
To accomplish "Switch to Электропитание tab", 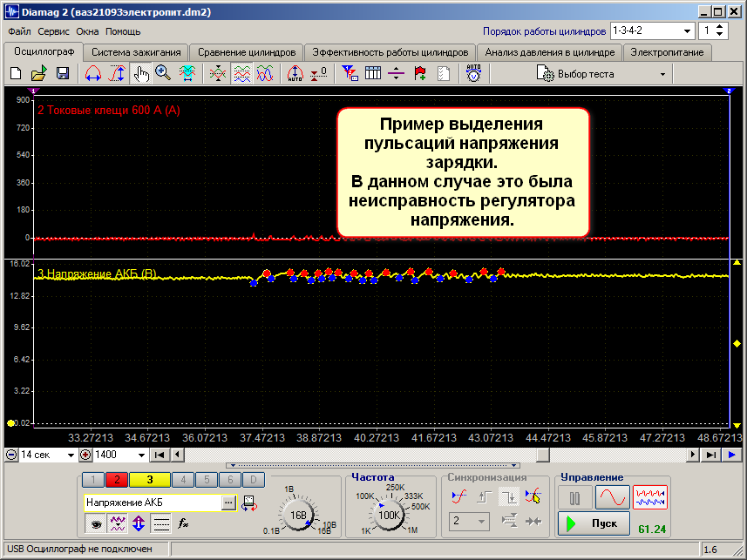I will click(x=667, y=52).
